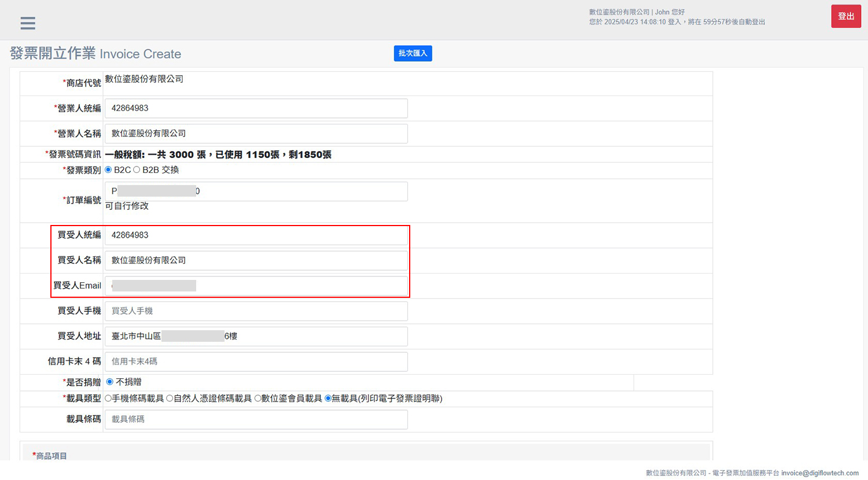Focus the 信用卡末4碼 input field

pos(256,361)
